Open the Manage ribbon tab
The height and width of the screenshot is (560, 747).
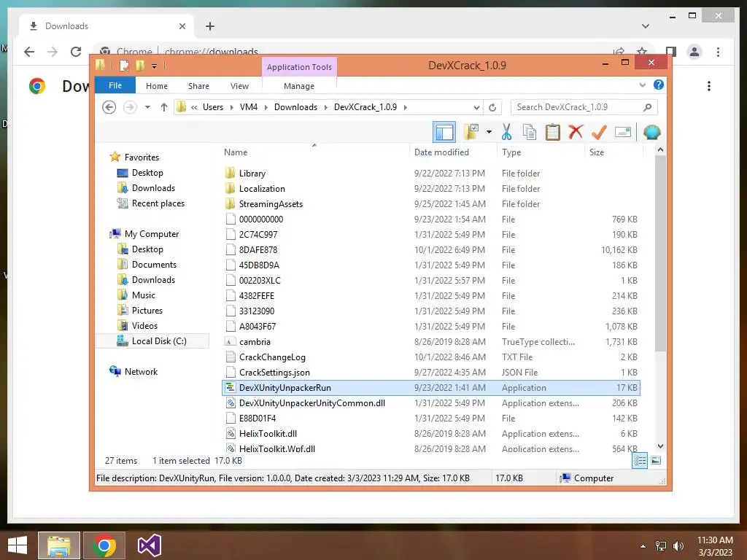click(298, 86)
